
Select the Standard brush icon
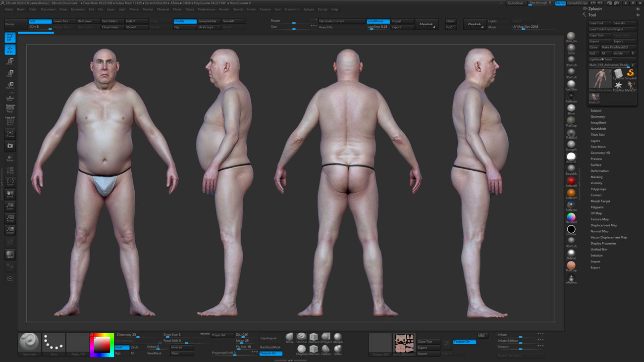coord(29,342)
